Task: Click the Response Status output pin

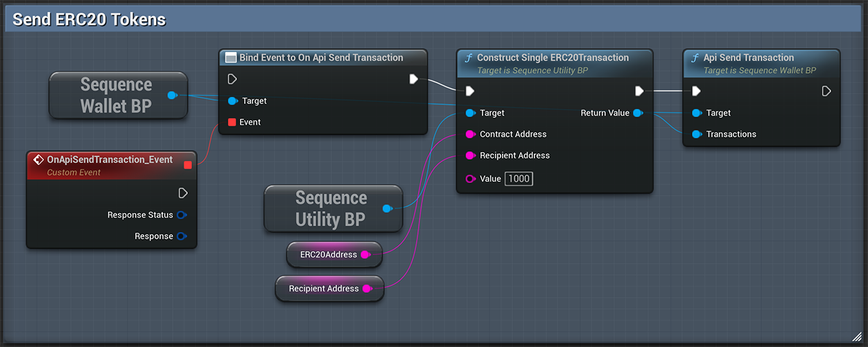Action: (x=182, y=215)
